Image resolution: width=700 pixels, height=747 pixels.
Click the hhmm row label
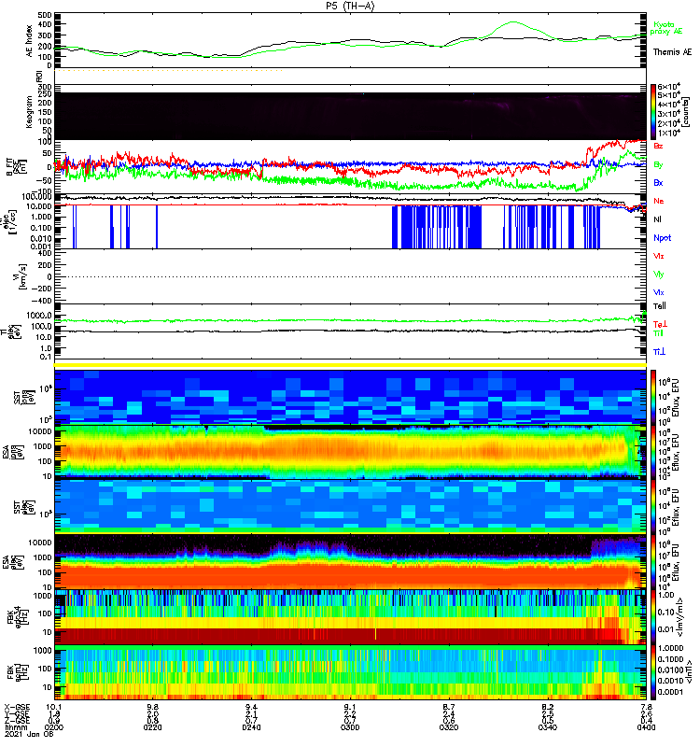[x=15, y=727]
